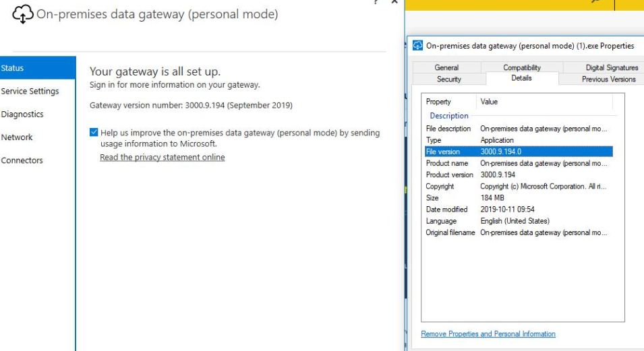Viewport: 644px width, 351px height.
Task: Click the Properties dialog title bar
Action: [526, 46]
